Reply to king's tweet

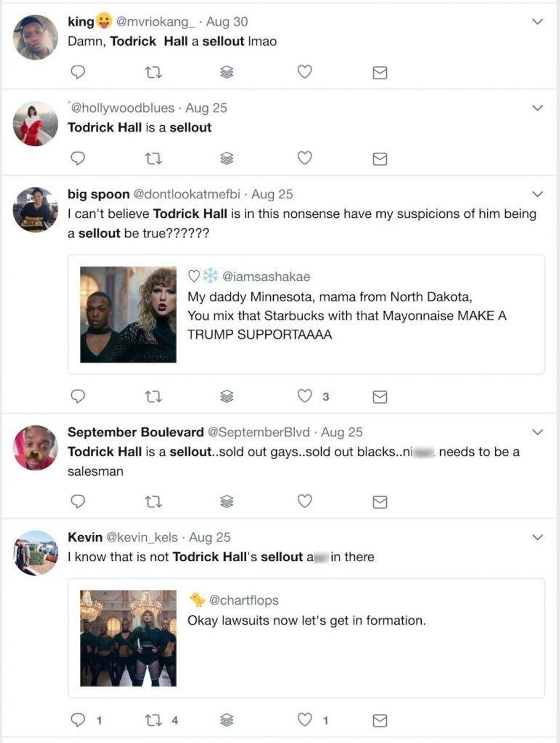78,72
